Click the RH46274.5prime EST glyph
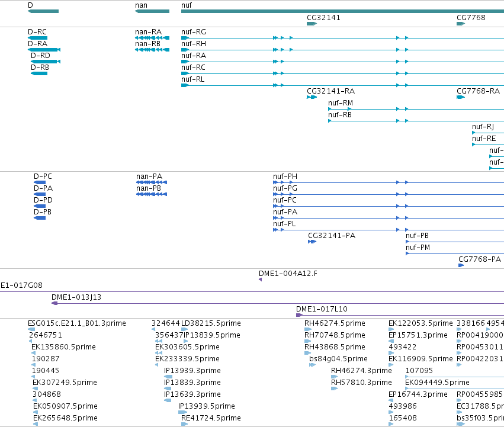 (308, 329)
